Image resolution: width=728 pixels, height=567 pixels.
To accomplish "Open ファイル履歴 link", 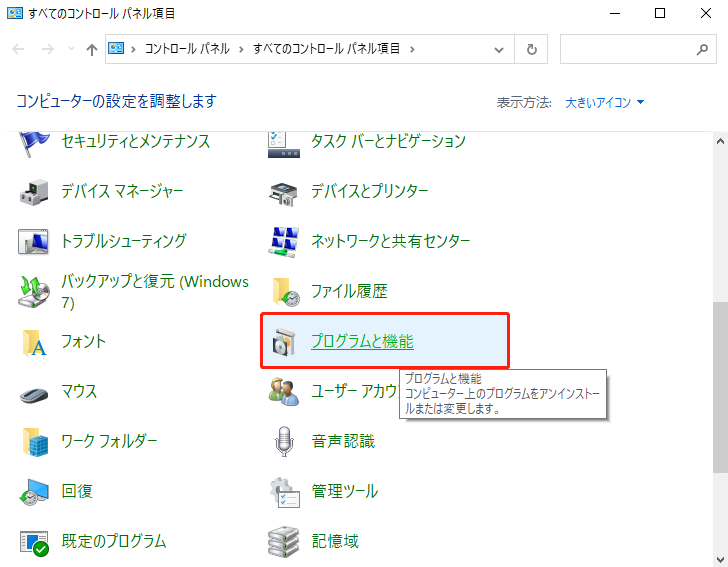I will coord(349,291).
